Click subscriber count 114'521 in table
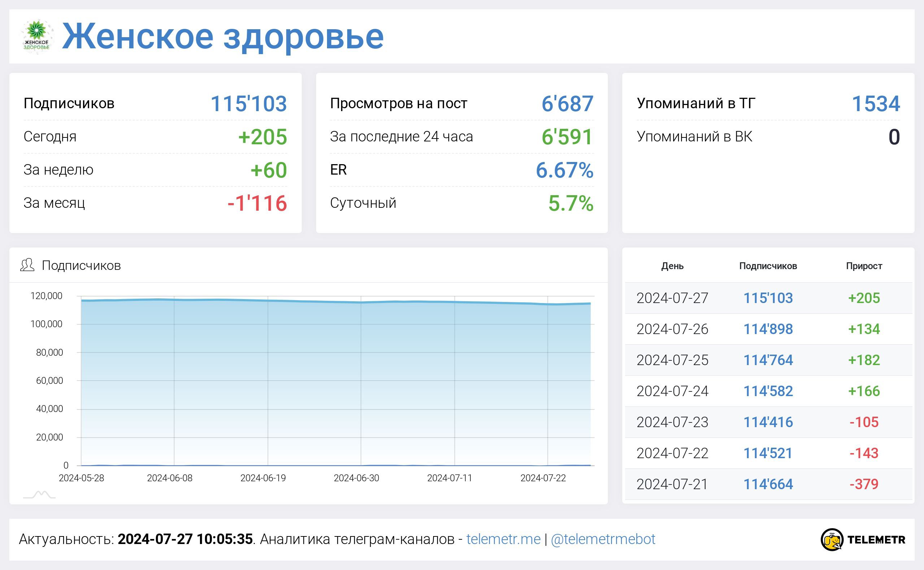924x570 pixels. (x=768, y=453)
